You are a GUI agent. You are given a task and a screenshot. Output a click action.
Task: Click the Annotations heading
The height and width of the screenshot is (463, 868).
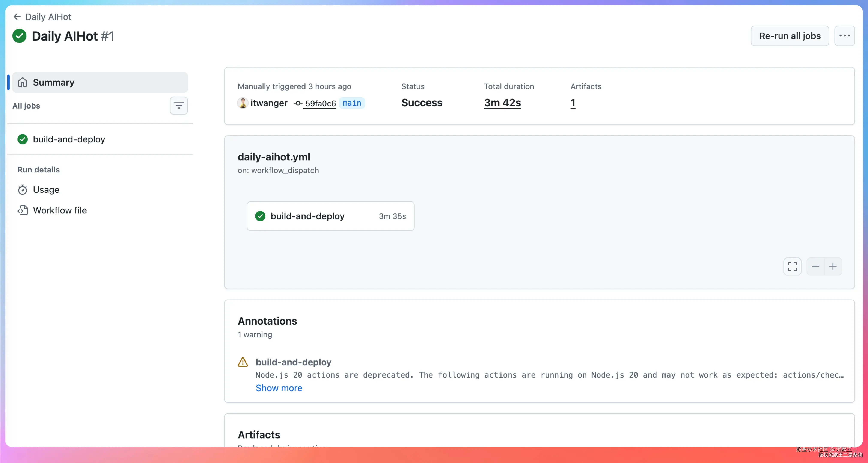(268, 321)
